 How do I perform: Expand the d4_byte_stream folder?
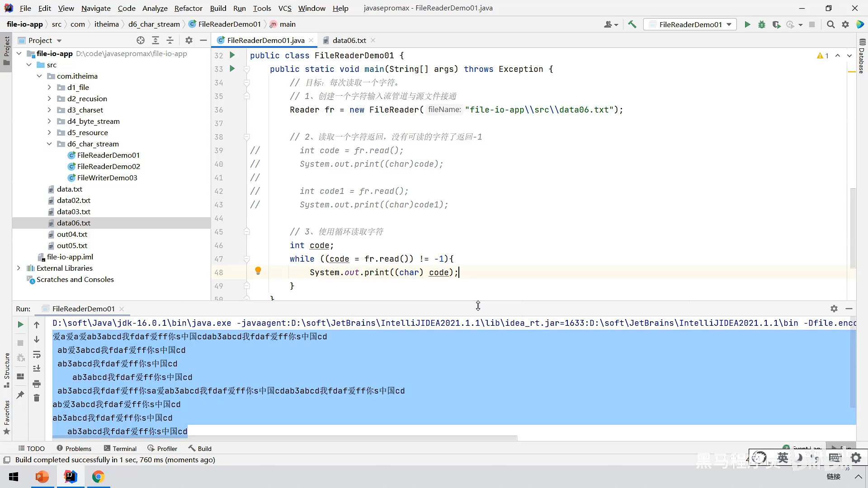coord(49,121)
